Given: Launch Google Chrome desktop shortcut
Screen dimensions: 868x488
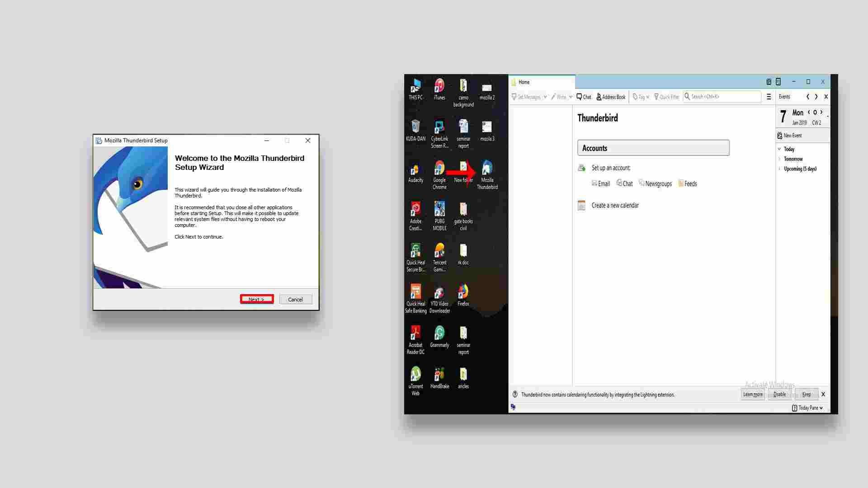Looking at the screenshot, I should 439,175.
